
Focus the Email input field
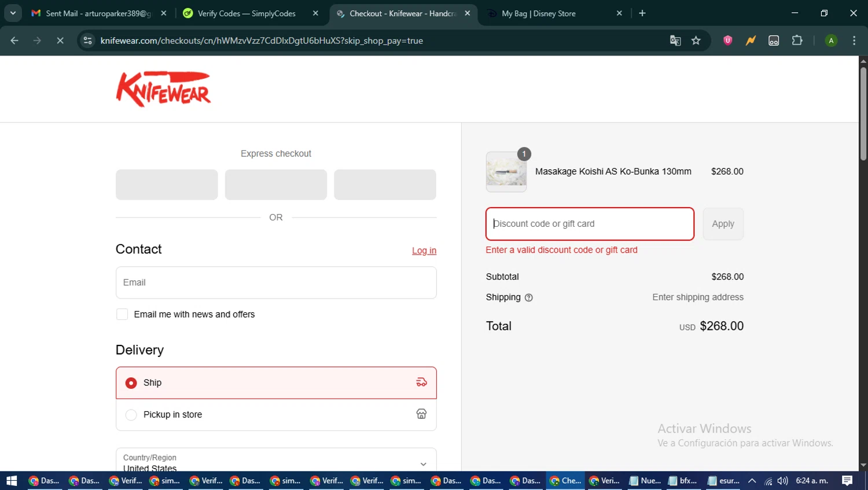[276, 282]
